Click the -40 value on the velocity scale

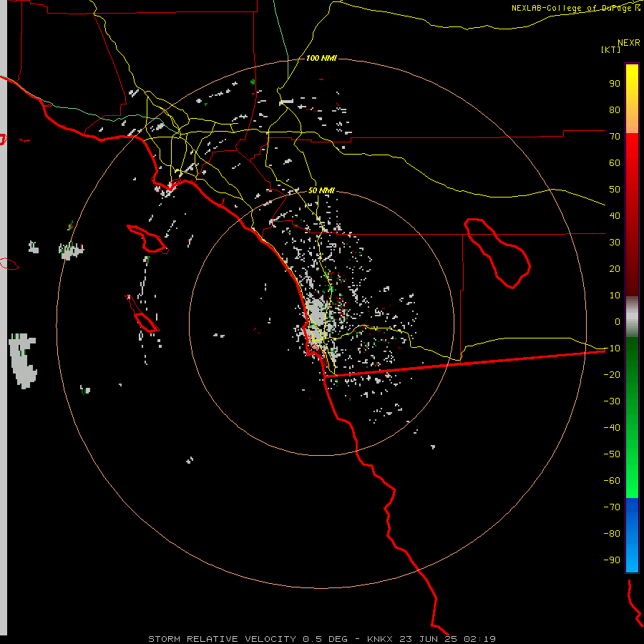pos(612,428)
